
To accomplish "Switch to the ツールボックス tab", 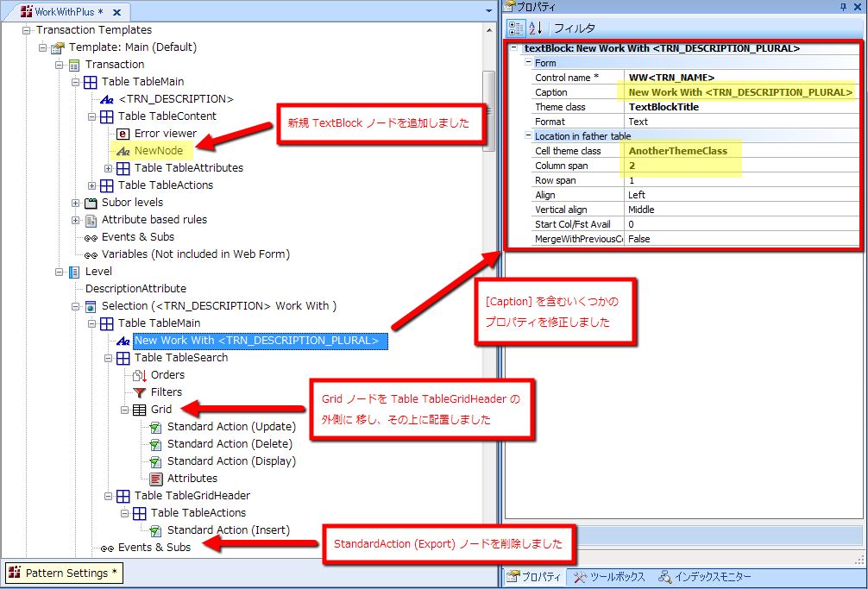I will [609, 577].
